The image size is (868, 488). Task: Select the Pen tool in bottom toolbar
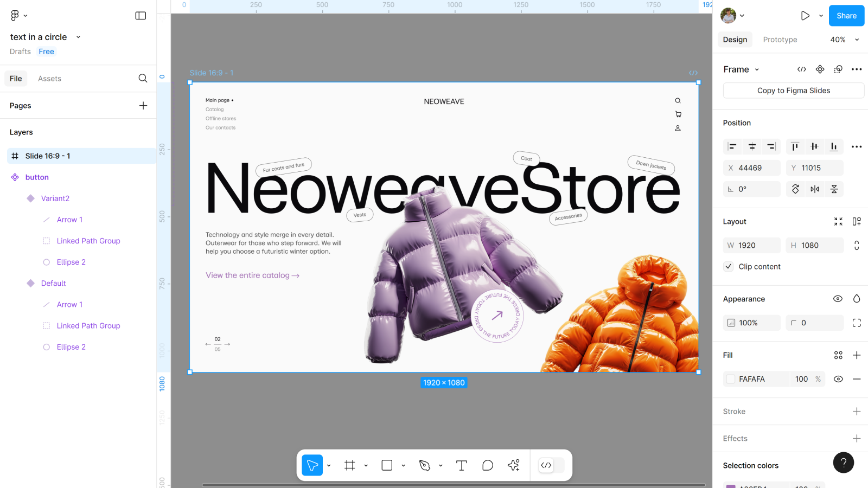(x=424, y=465)
